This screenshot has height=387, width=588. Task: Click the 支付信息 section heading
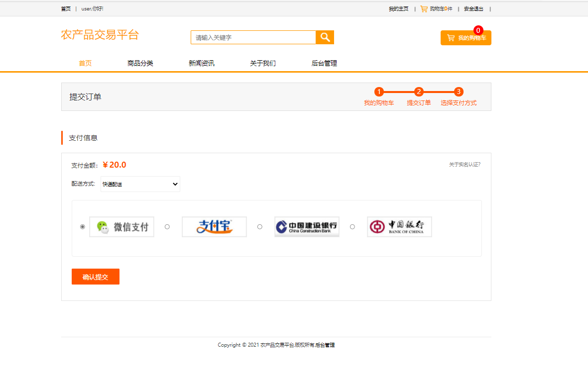(x=83, y=138)
